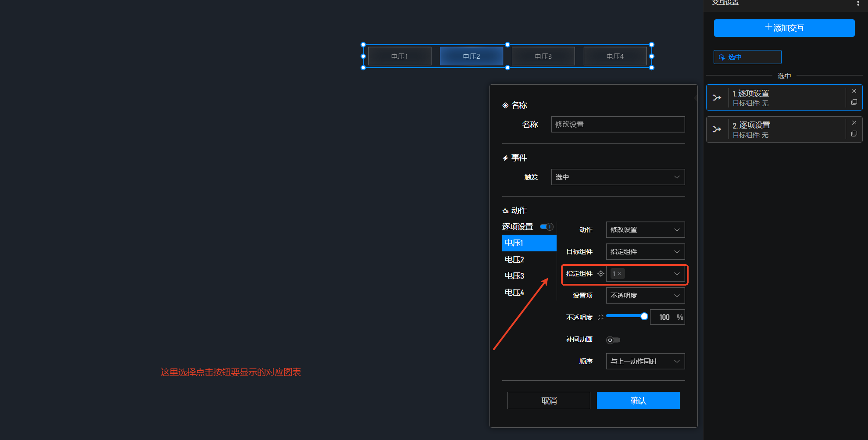Open the 顺序 dropdown
868x440 pixels.
(x=645, y=361)
